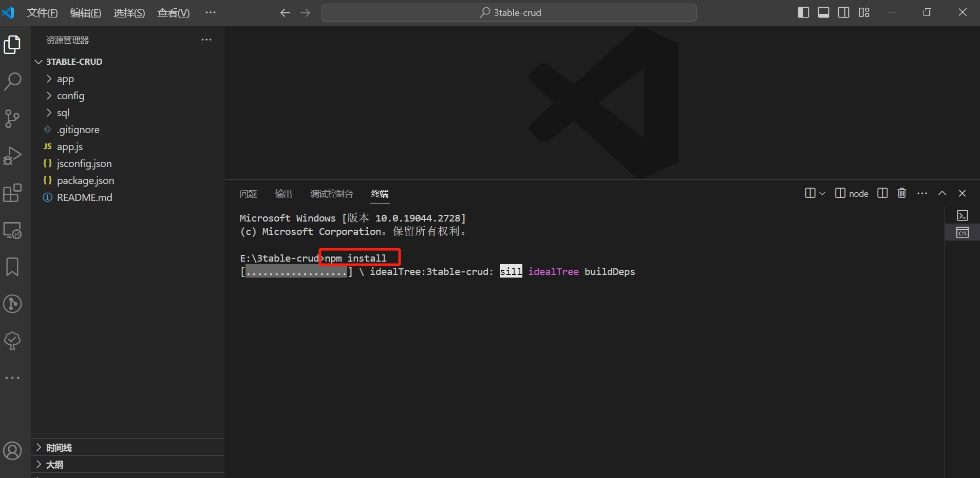980x478 pixels.
Task: Expand the 时间线 section
Action: (x=59, y=448)
